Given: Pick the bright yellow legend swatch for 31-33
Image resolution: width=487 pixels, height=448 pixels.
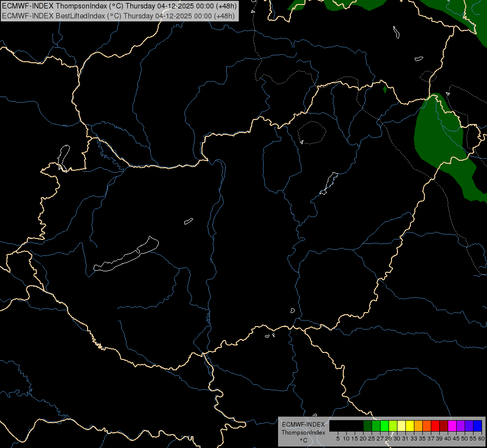Looking at the screenshot, I should coord(410,426).
